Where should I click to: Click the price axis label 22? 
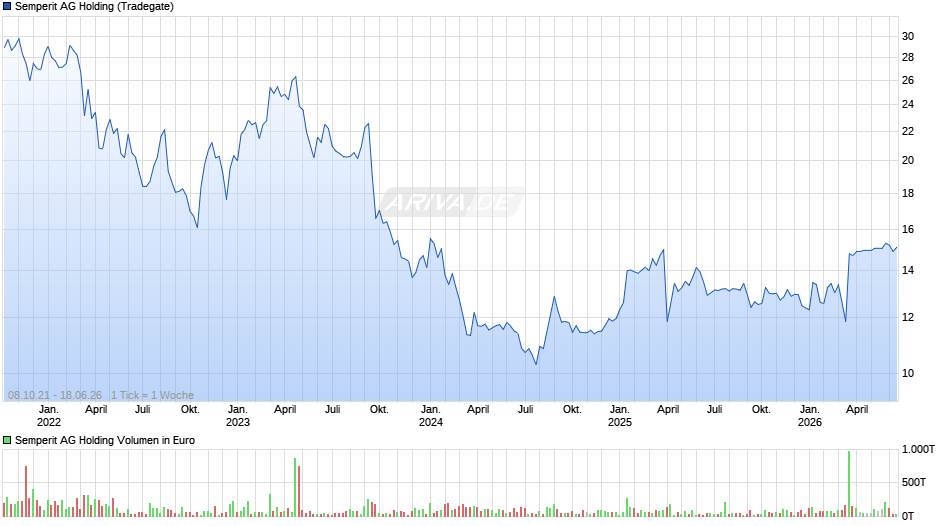coord(908,131)
